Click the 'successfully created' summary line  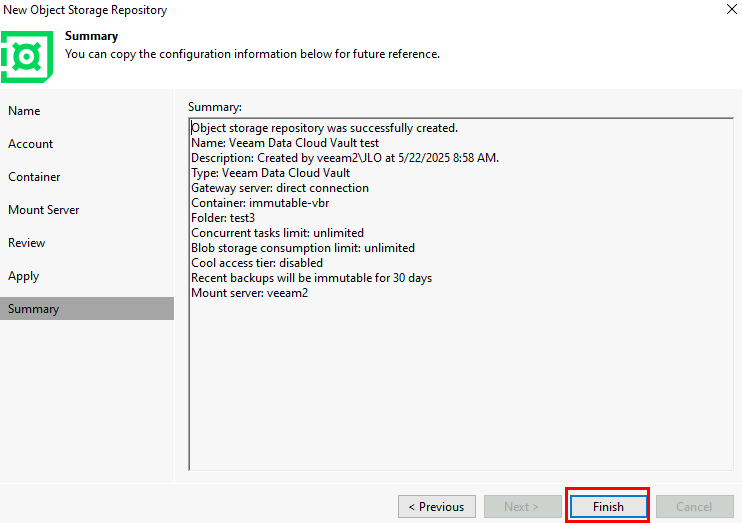[325, 128]
